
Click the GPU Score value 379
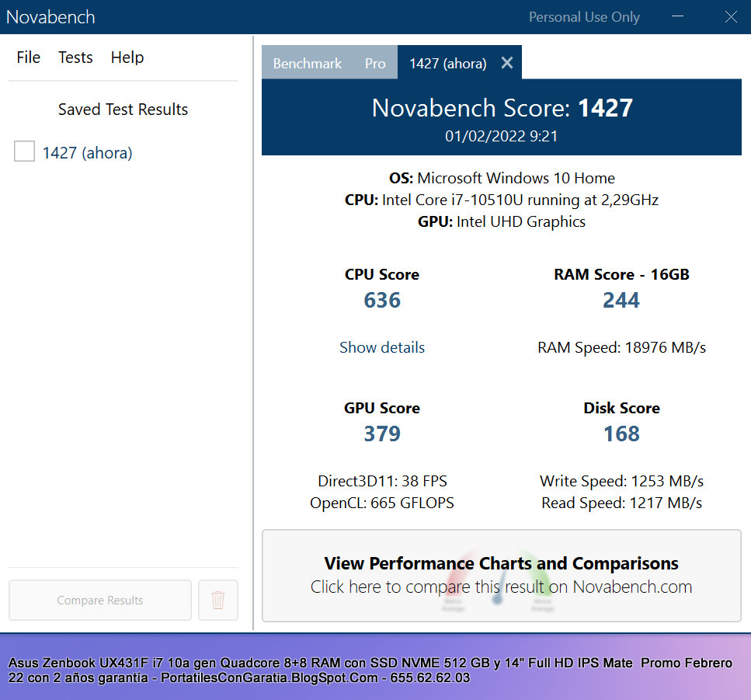point(382,434)
